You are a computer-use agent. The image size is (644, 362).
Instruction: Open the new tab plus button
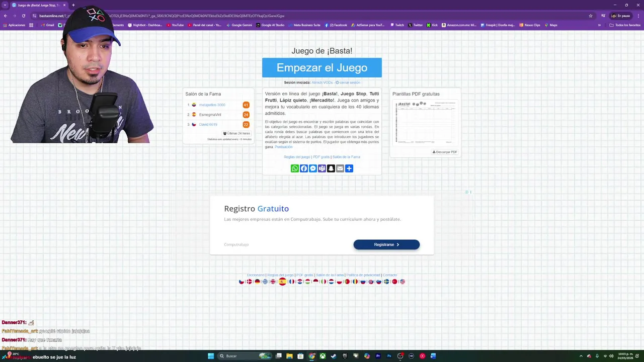tap(73, 5)
